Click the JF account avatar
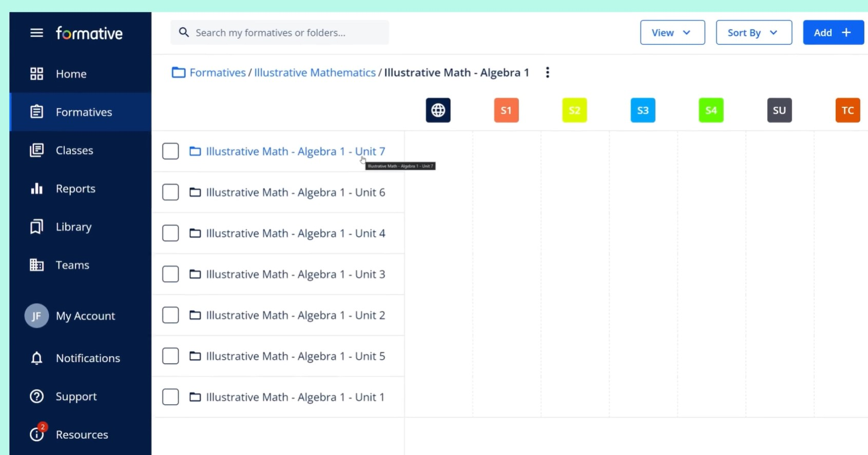868x455 pixels. 36,316
